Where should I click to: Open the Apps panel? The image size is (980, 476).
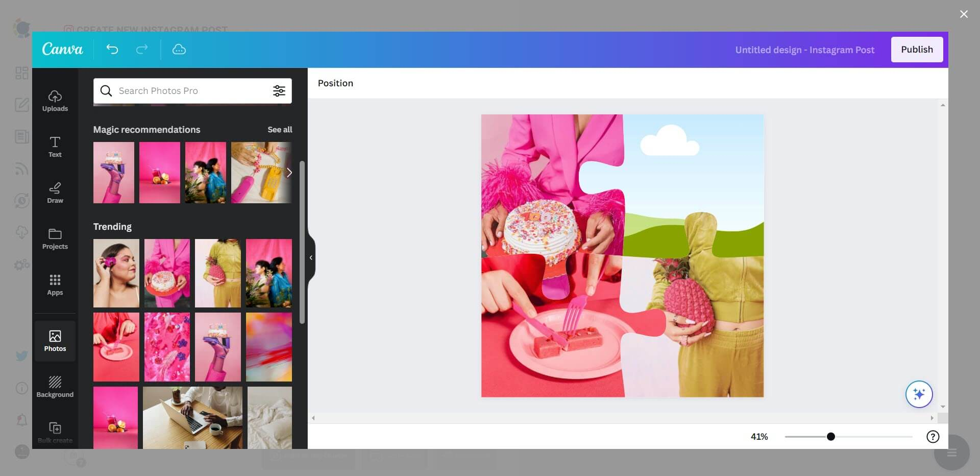coord(55,284)
